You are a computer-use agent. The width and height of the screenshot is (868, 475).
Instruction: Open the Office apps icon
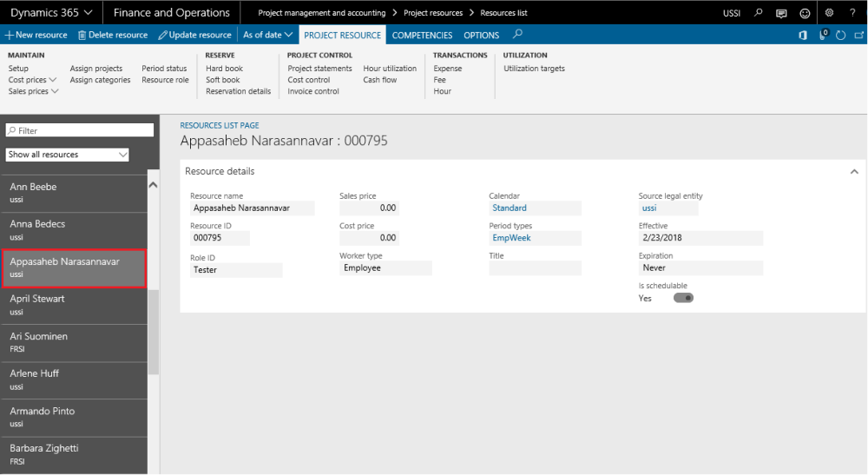pyautogui.click(x=803, y=35)
